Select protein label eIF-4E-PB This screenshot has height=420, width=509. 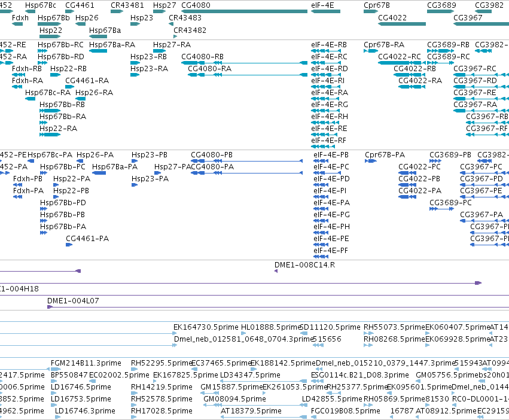(x=331, y=155)
